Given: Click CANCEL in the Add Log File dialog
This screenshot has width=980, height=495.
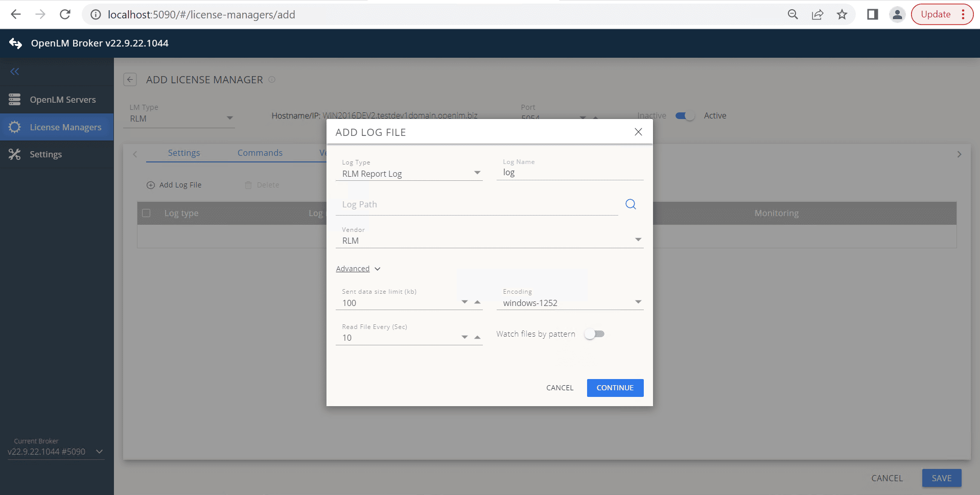Looking at the screenshot, I should click(x=559, y=388).
